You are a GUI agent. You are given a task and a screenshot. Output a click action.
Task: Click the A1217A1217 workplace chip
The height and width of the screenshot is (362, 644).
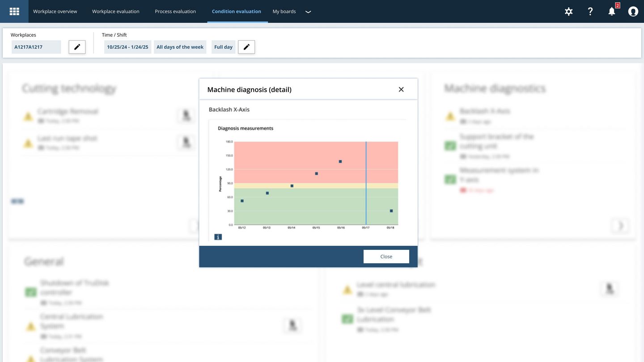tap(36, 47)
